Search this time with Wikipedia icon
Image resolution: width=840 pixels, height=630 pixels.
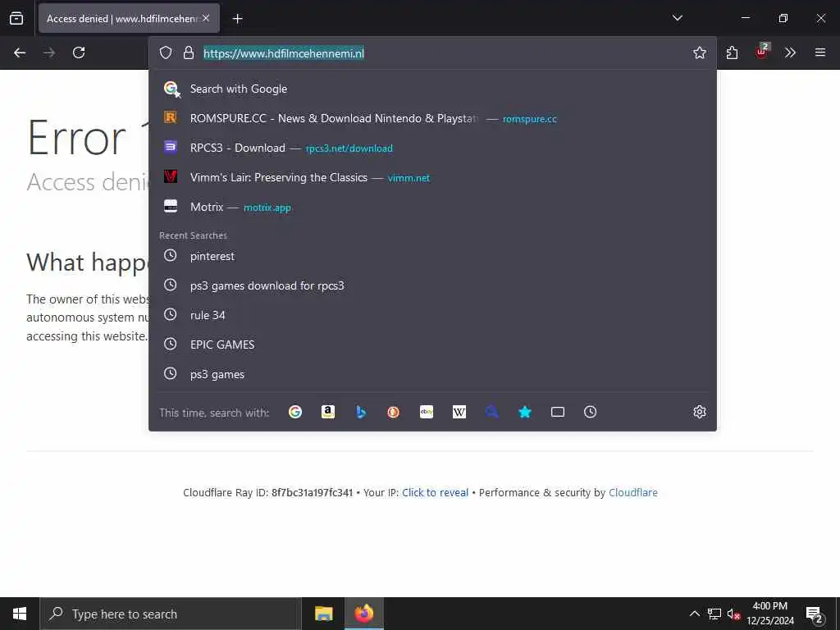coord(459,412)
